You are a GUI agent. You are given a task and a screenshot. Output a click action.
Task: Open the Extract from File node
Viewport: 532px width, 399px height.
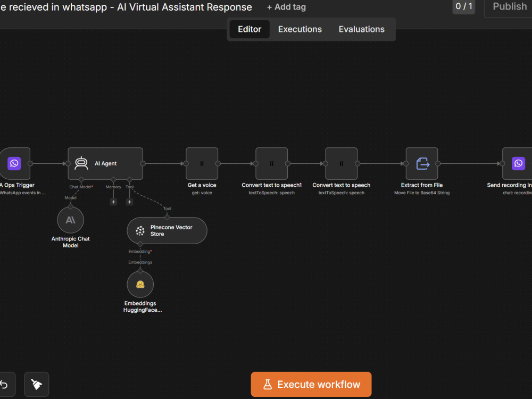coord(422,163)
